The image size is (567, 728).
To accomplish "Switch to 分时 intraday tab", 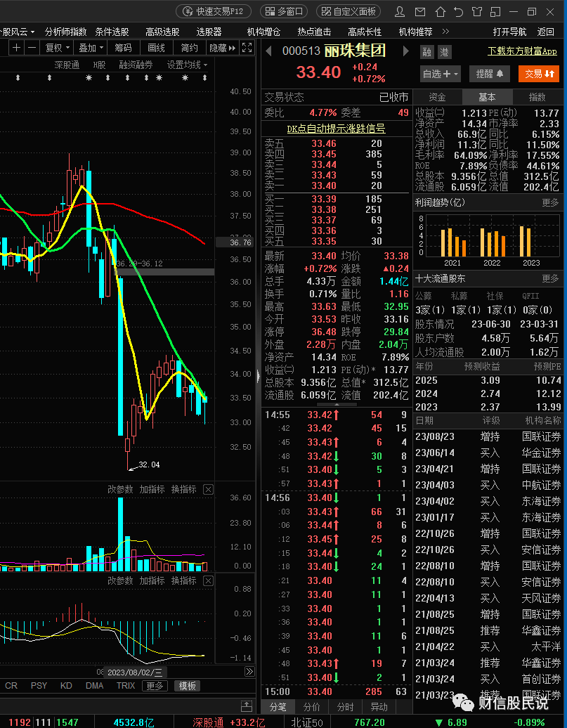I will tap(345, 707).
